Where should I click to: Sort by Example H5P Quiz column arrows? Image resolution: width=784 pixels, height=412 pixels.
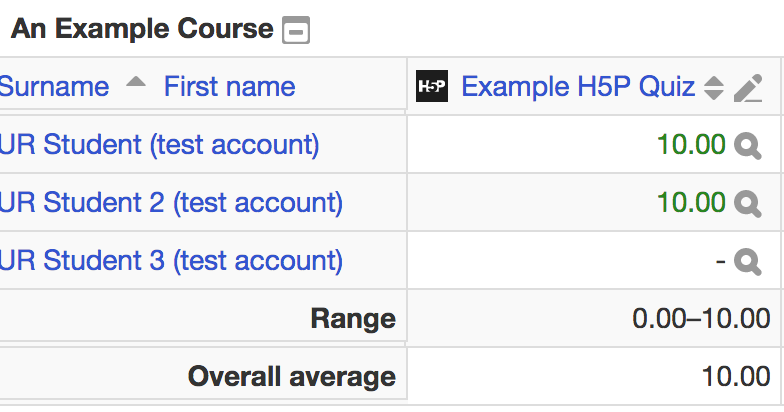point(714,88)
